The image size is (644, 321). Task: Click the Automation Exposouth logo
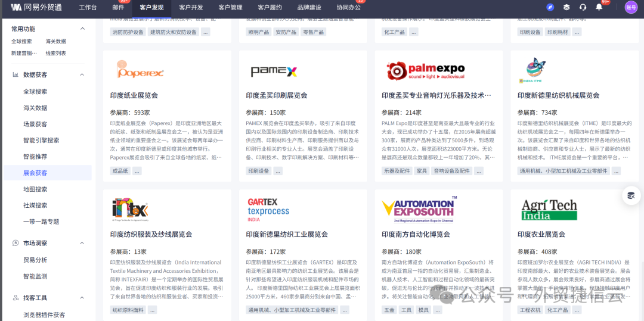(x=419, y=209)
